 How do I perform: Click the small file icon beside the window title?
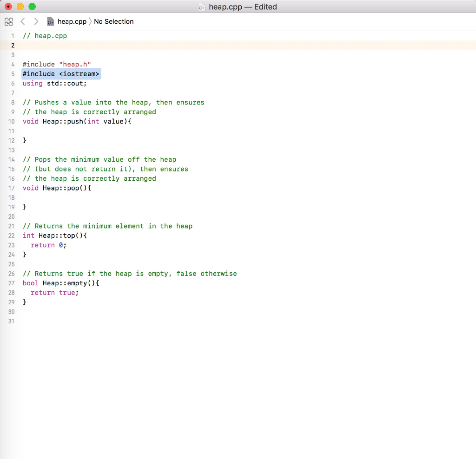click(202, 7)
